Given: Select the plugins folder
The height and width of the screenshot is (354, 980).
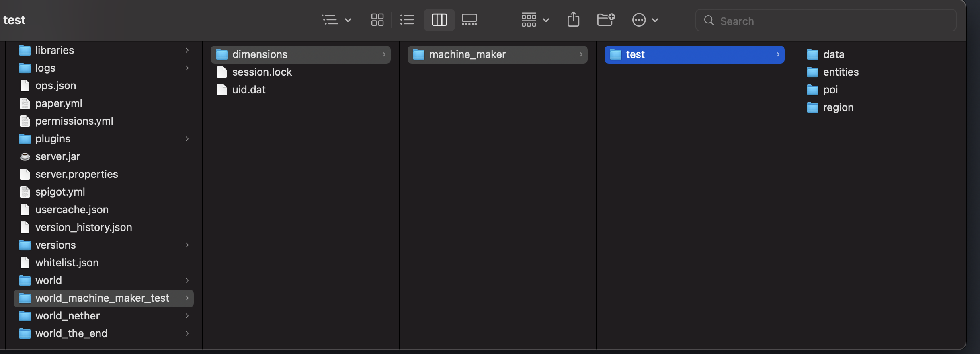Looking at the screenshot, I should tap(104, 139).
